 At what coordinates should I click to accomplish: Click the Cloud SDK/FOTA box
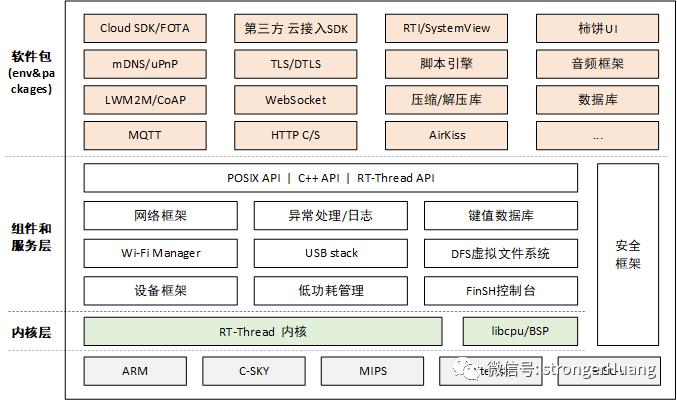pyautogui.click(x=145, y=29)
